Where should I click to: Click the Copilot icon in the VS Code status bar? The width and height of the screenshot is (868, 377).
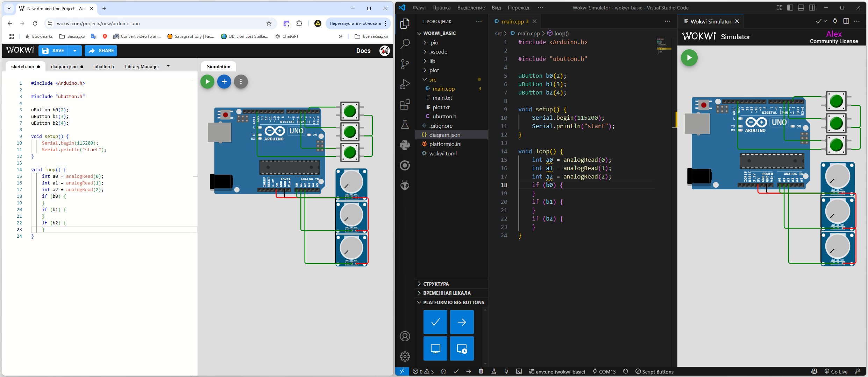coord(814,371)
